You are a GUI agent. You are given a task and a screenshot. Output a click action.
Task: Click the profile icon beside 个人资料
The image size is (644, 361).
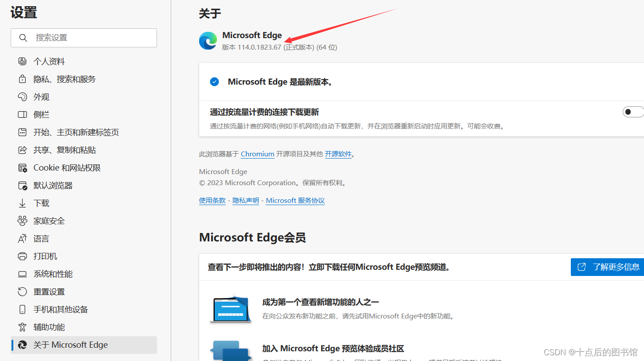[22, 61]
